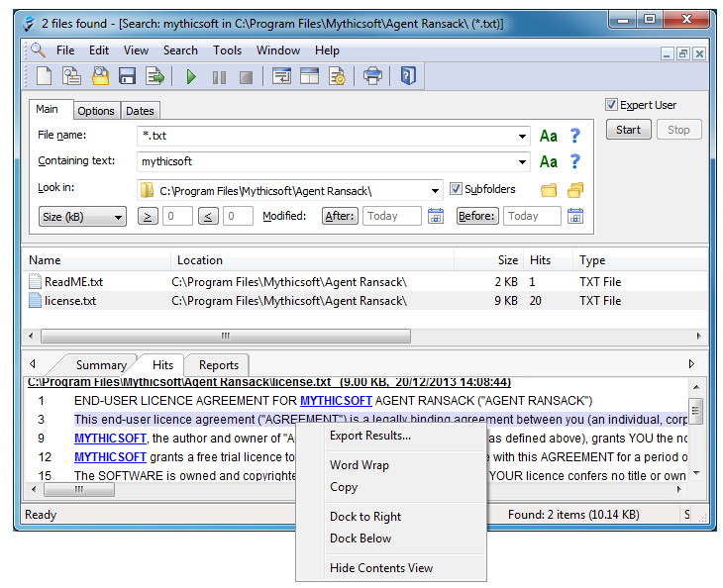Click the right tab scroll arrow in contents pane
This screenshot has height=588, width=723.
click(x=691, y=364)
